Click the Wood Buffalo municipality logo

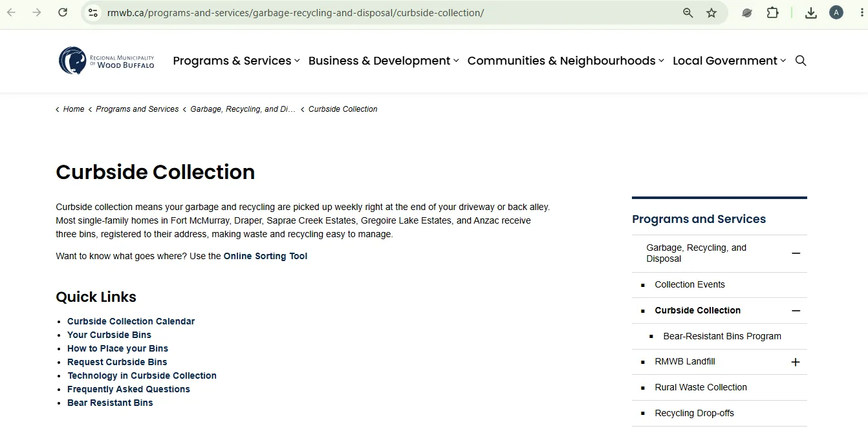107,61
